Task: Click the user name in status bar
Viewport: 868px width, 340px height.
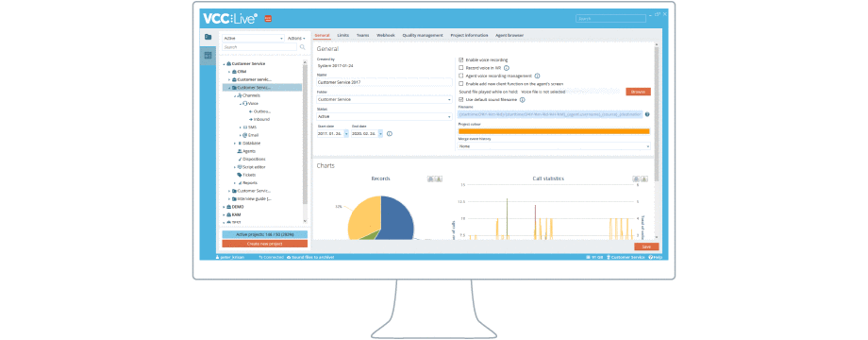Action: 229,258
